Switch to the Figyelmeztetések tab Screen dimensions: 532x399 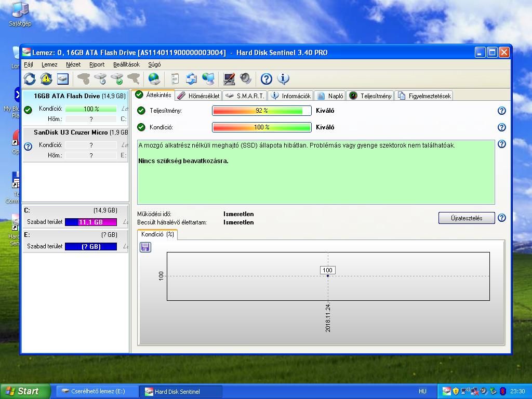[424, 96]
